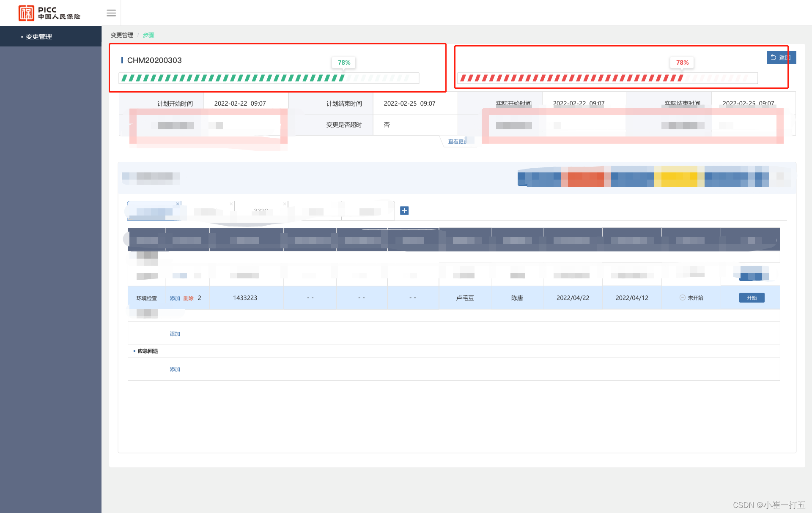This screenshot has width=812, height=513.
Task: Close the first step tab
Action: click(178, 204)
